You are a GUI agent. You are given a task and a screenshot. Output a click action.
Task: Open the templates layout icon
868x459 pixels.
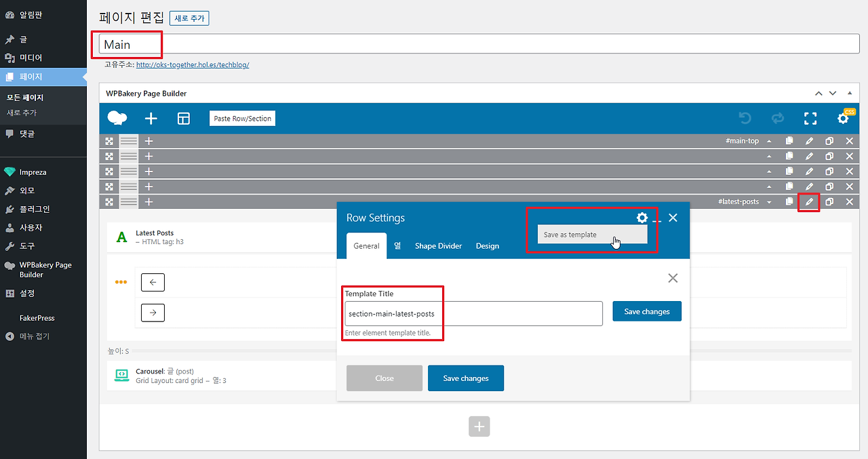coord(184,119)
